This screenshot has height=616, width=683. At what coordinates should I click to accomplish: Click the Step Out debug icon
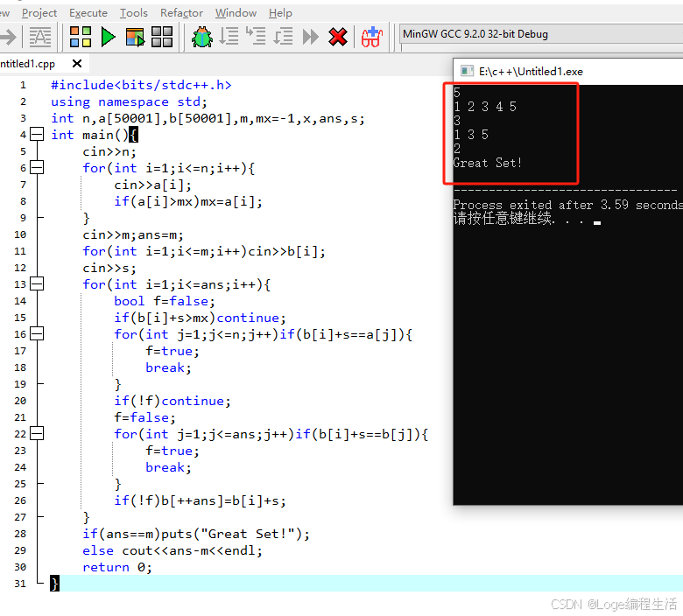[283, 36]
